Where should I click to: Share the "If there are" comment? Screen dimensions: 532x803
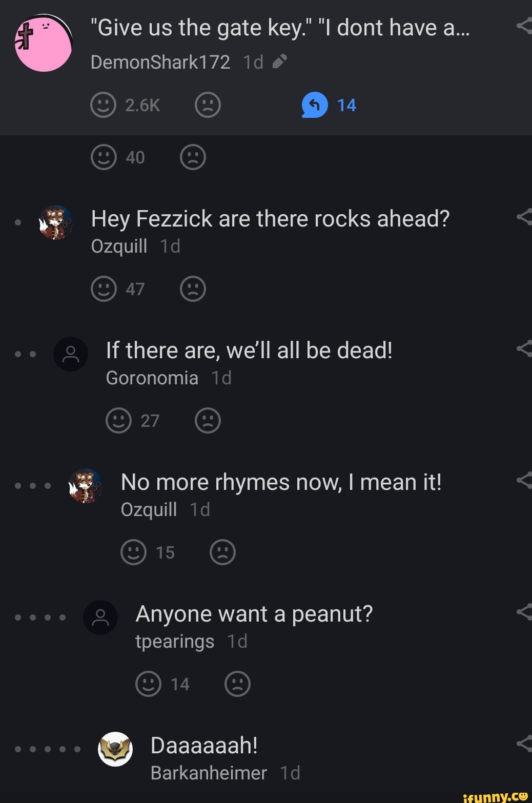click(524, 349)
